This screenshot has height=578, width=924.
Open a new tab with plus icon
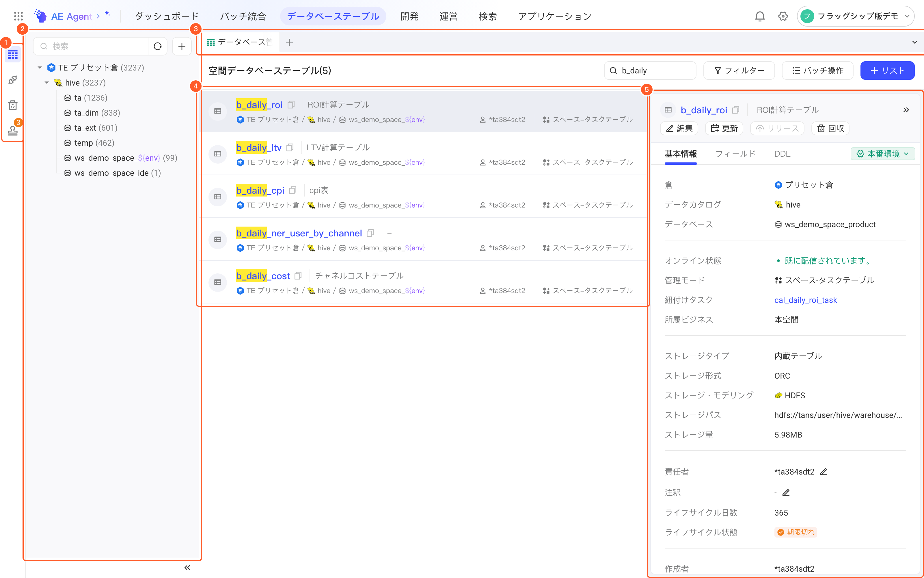click(289, 42)
